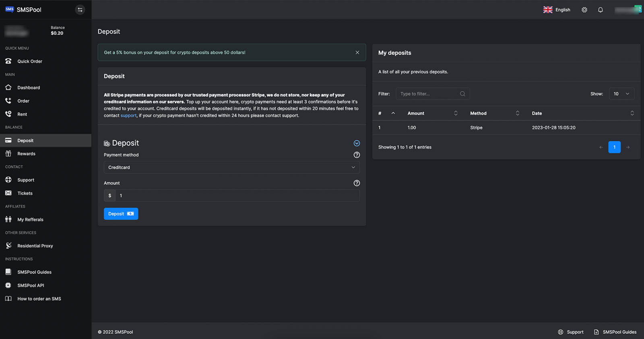Screen dimensions: 644x339
Task: Click the Payment method help question icon
Action: click(x=357, y=155)
